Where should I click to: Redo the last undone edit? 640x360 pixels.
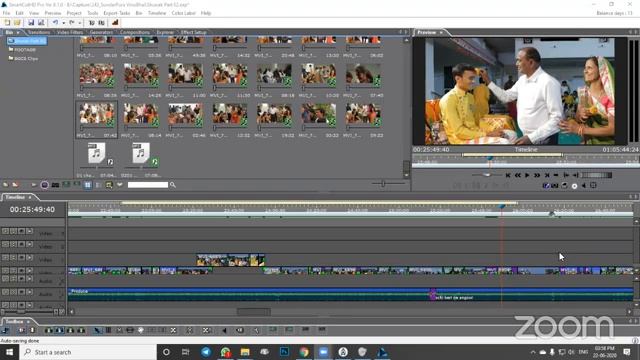71,23
